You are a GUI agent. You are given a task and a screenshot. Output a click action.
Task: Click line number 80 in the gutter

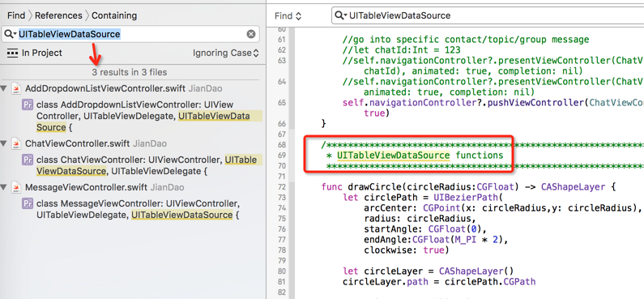click(281, 271)
